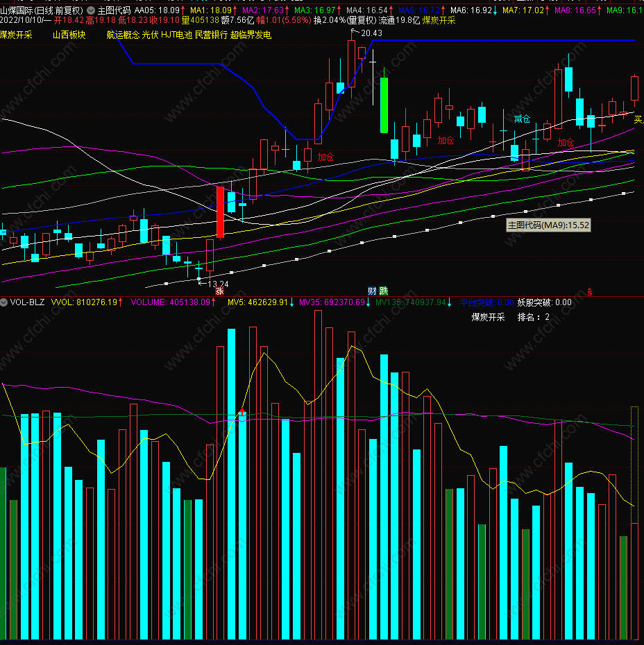
Task: Click the 流通19.8亿 float value
Action: point(399,21)
